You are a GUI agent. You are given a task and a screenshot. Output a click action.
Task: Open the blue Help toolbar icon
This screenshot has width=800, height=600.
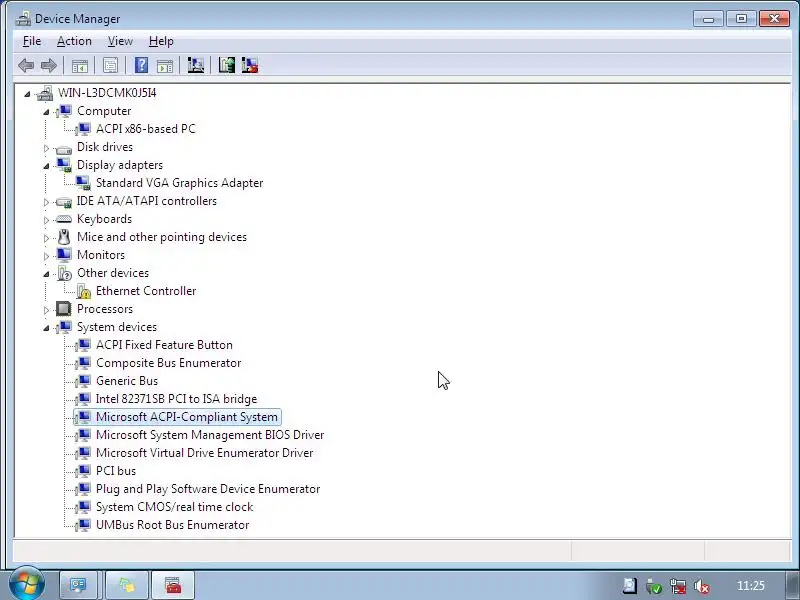pos(141,65)
